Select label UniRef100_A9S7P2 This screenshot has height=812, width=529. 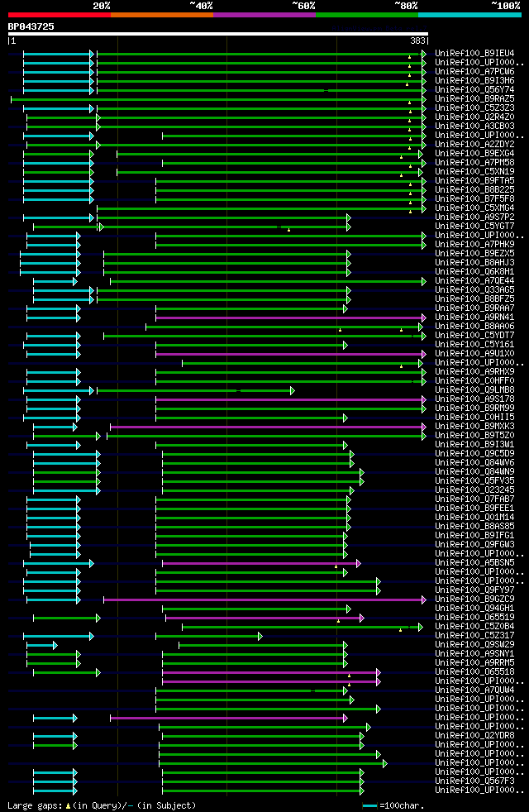tap(474, 217)
